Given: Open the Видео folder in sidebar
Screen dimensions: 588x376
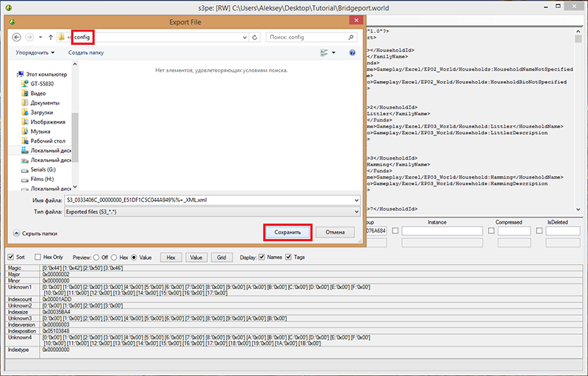Looking at the screenshot, I should point(38,93).
